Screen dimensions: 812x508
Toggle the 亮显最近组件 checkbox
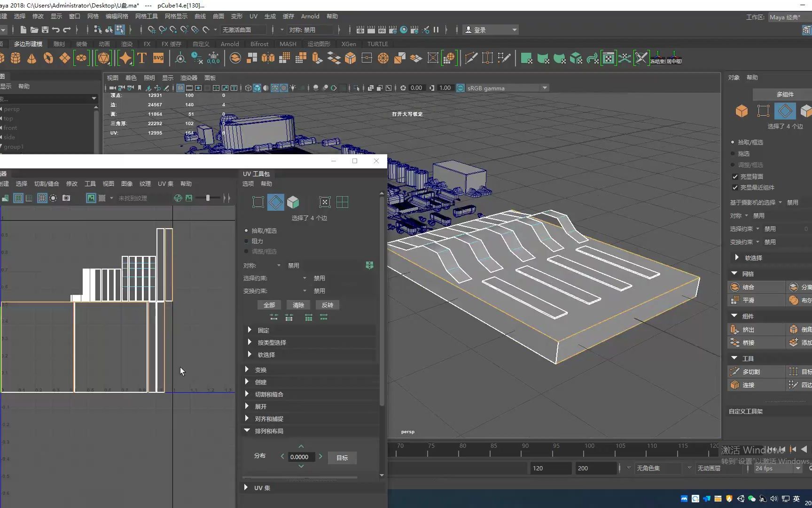735,187
